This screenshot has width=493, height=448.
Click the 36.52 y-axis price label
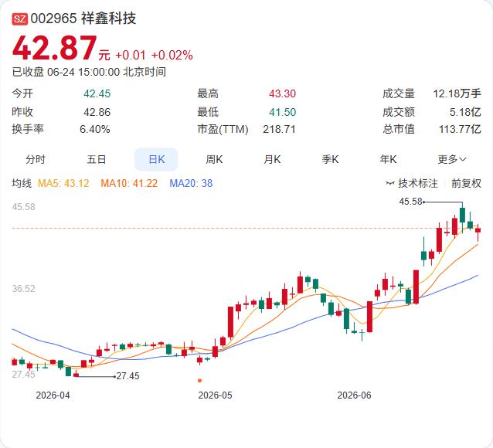(24, 289)
